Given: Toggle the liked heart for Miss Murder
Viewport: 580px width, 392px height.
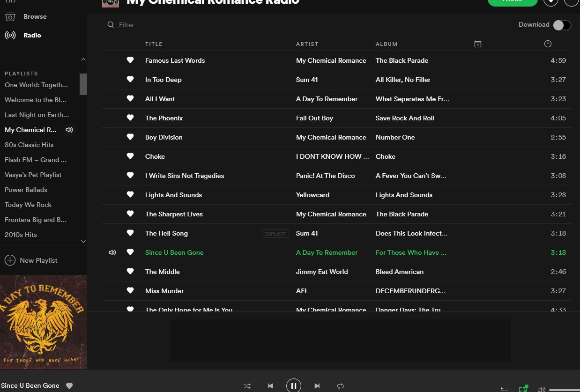Looking at the screenshot, I should [130, 290].
